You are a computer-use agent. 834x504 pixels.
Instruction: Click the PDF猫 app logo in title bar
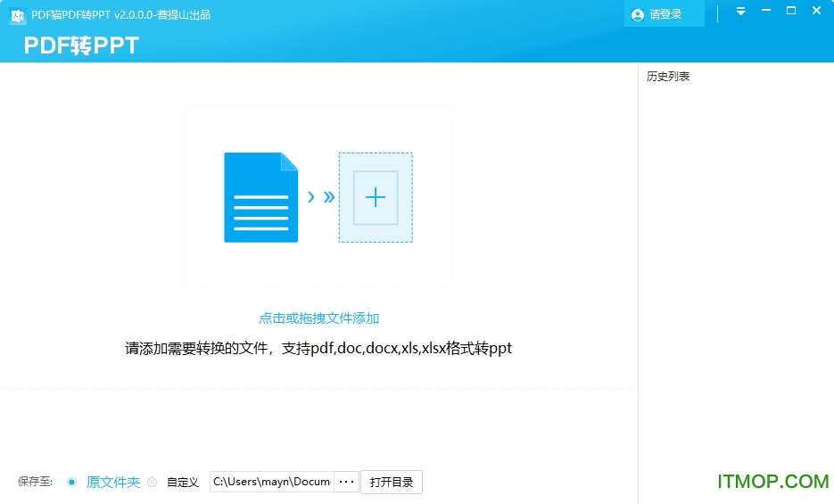(17, 15)
